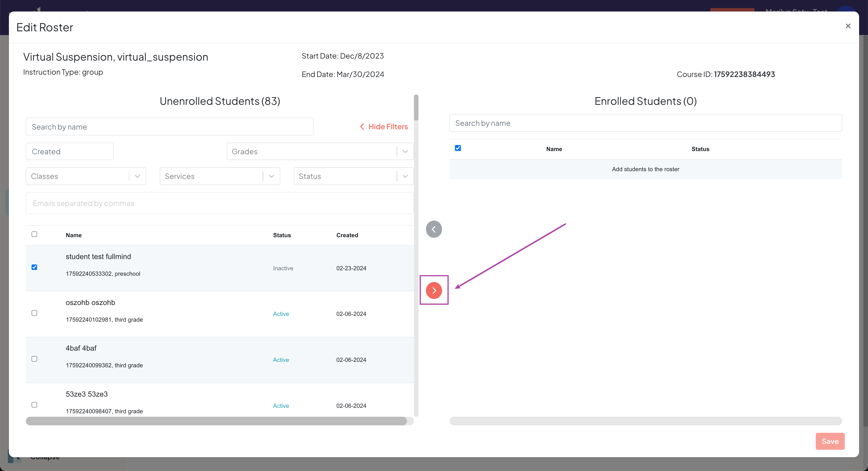Click the Grades dropdown arrow
The width and height of the screenshot is (868, 471).
[405, 152]
